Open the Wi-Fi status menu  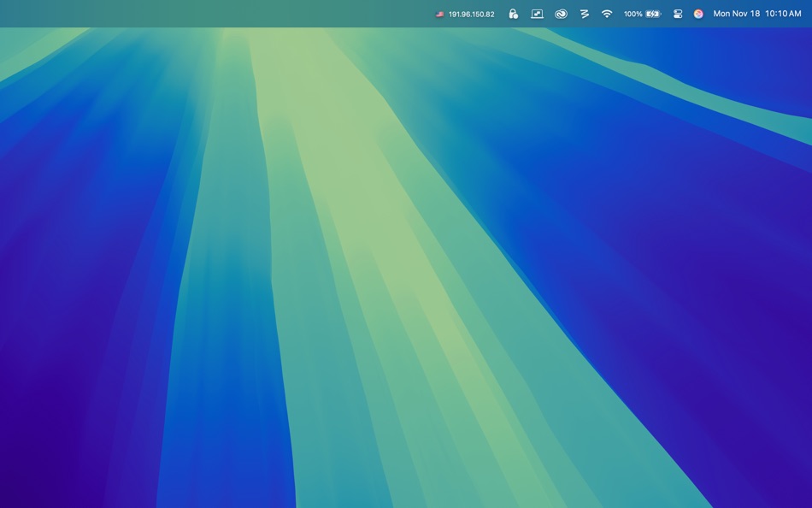pos(607,14)
